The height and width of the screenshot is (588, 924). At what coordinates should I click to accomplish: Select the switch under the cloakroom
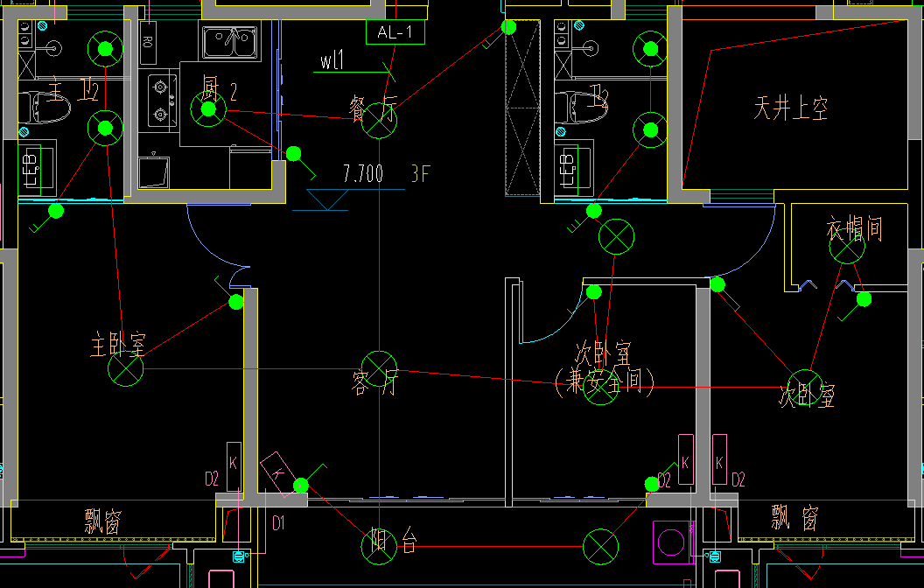tap(864, 299)
